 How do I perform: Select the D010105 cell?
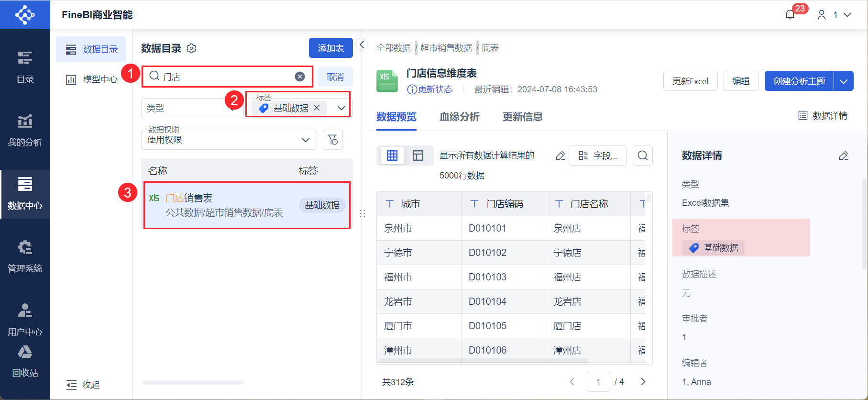click(504, 326)
